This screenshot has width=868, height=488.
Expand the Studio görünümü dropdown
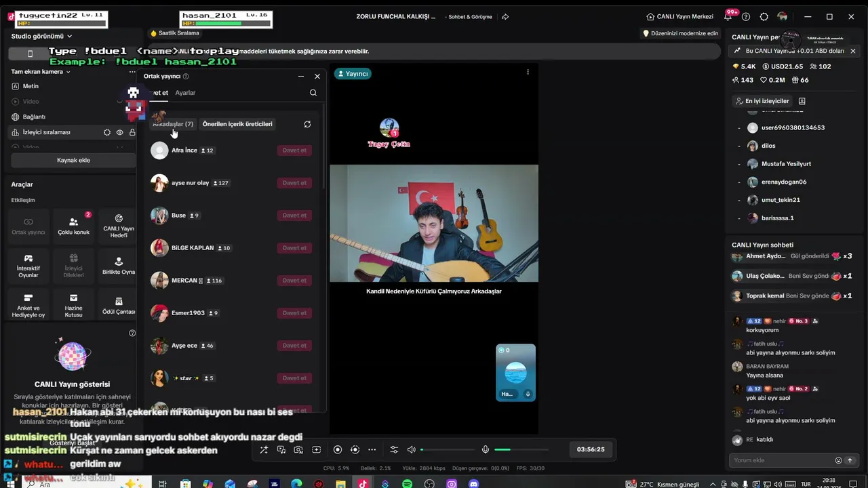42,36
